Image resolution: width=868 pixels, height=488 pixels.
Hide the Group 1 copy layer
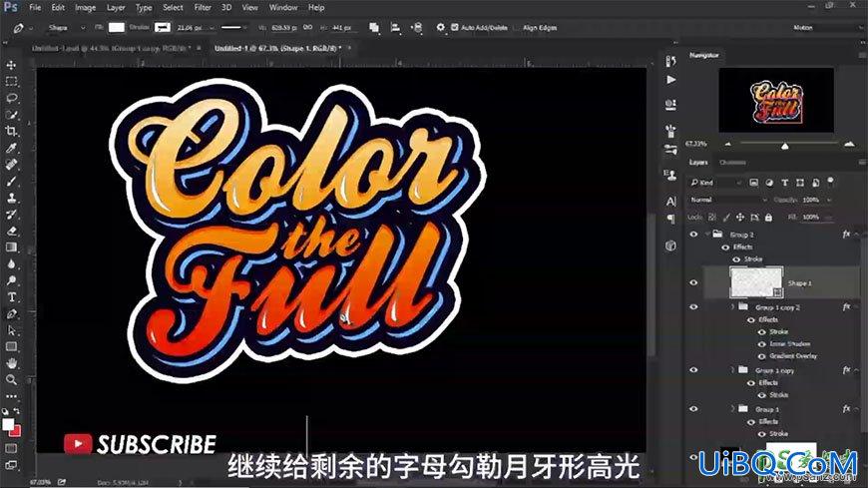coord(693,370)
